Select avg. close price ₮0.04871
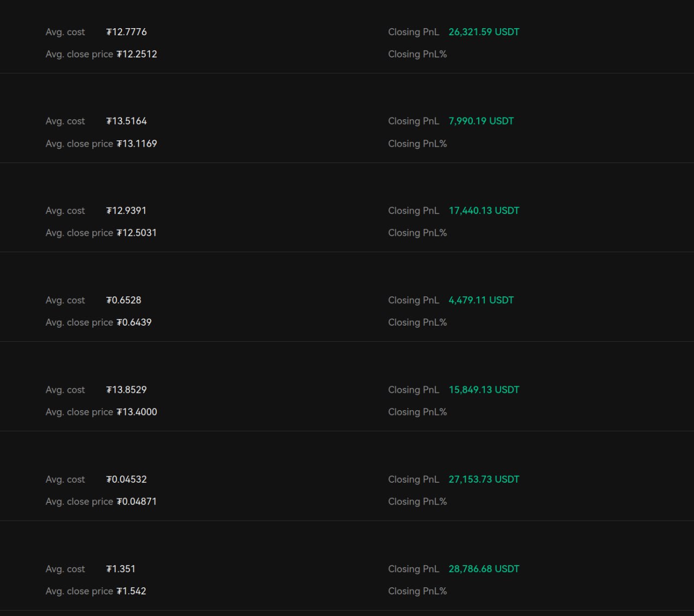Viewport: 694px width, 616px height. (x=137, y=502)
